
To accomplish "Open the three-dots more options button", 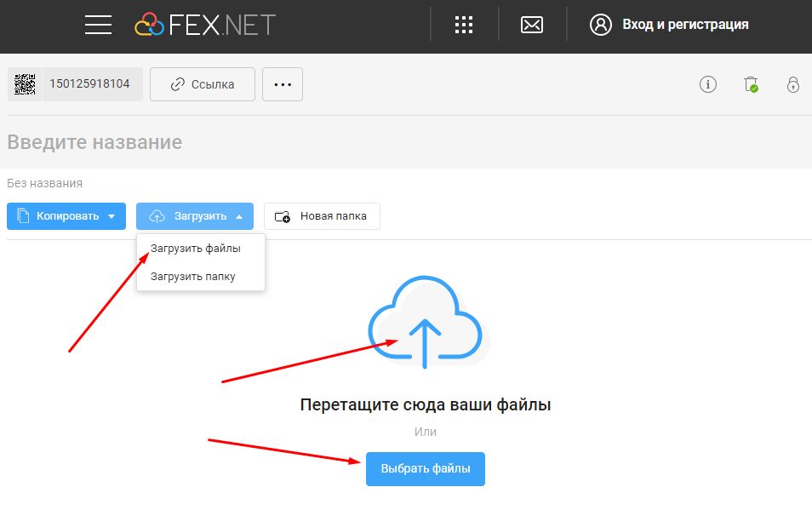I will click(x=283, y=84).
